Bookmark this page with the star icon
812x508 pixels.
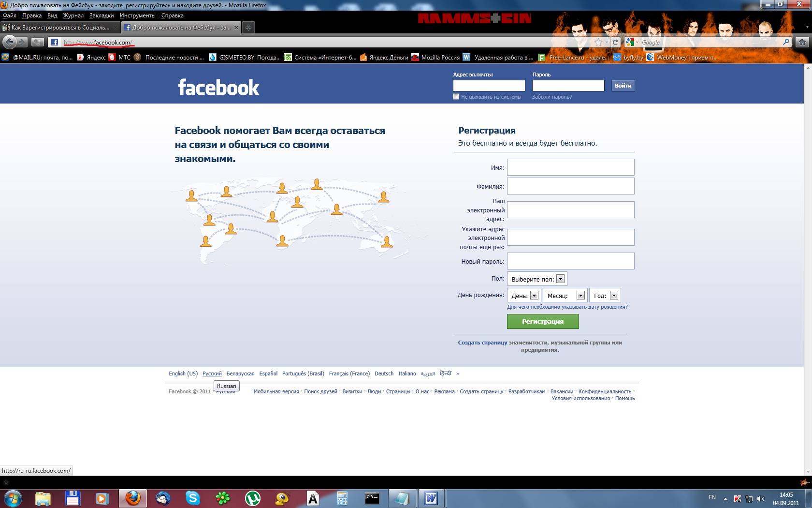click(598, 42)
